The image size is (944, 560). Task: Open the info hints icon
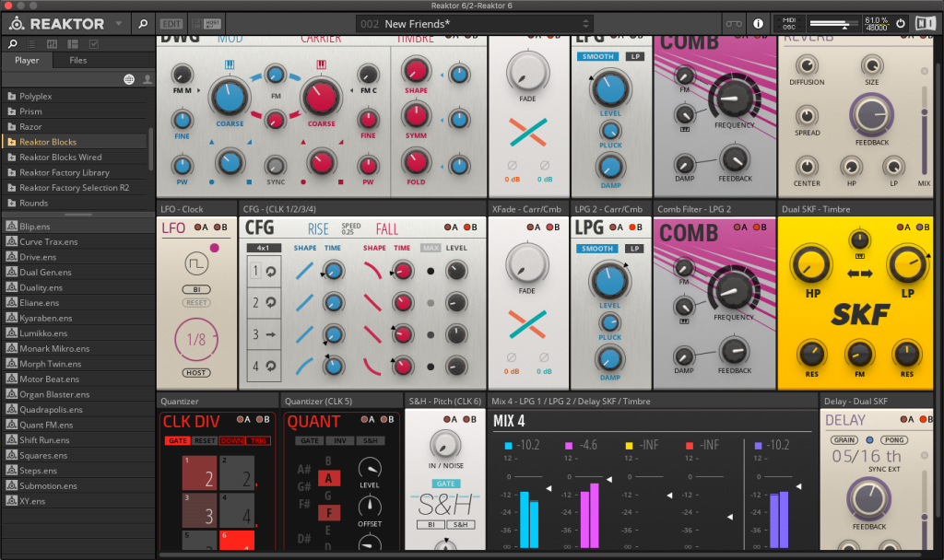pyautogui.click(x=759, y=24)
